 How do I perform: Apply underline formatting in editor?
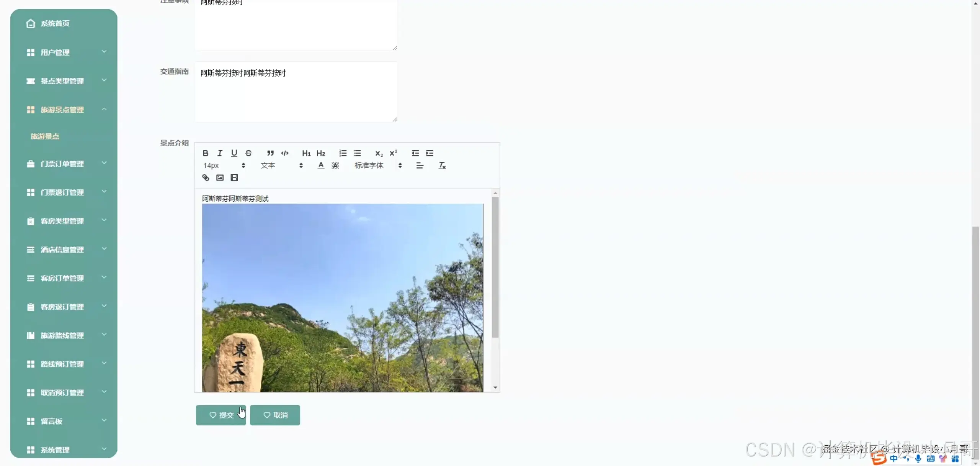point(234,153)
